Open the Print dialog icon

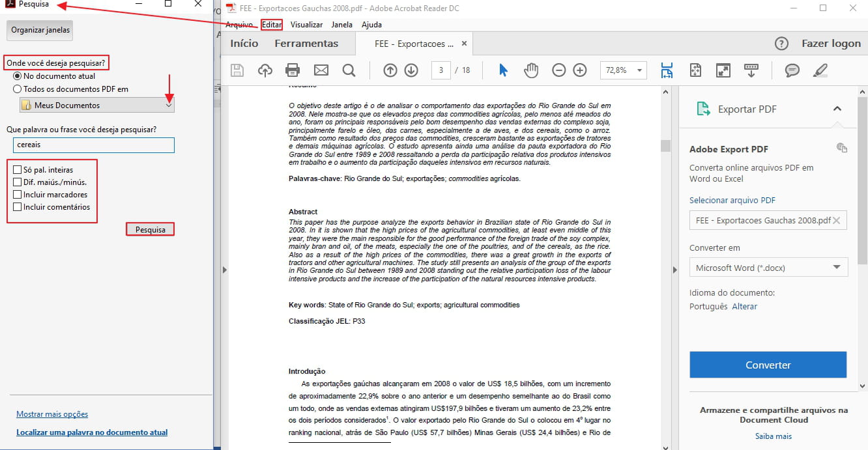click(292, 70)
